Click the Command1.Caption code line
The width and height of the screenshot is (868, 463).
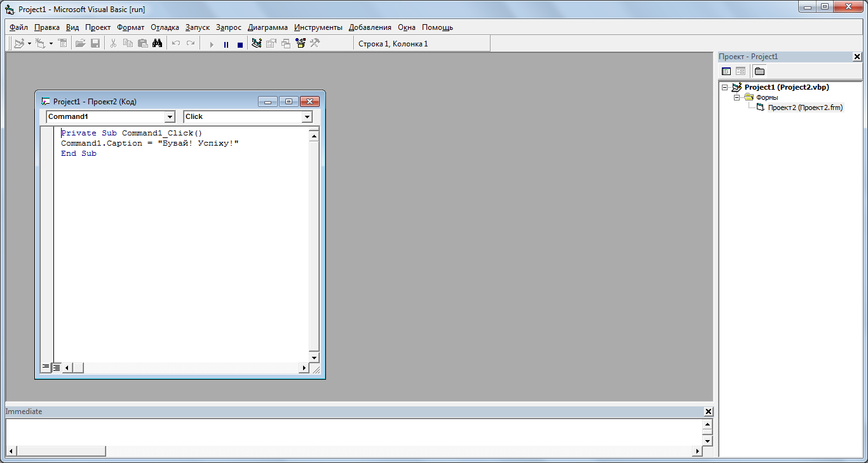(x=150, y=144)
